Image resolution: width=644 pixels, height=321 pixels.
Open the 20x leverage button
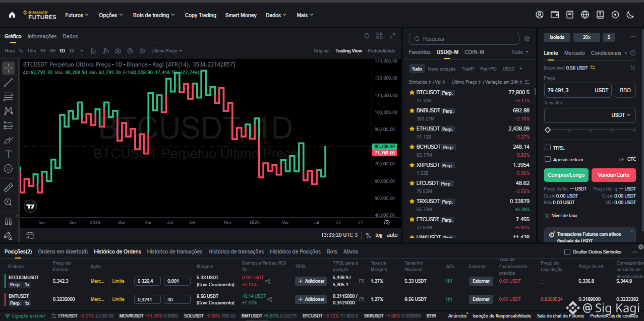[587, 37]
